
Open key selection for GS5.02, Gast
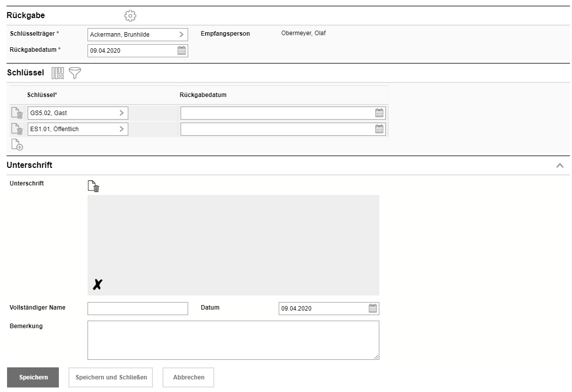[121, 113]
